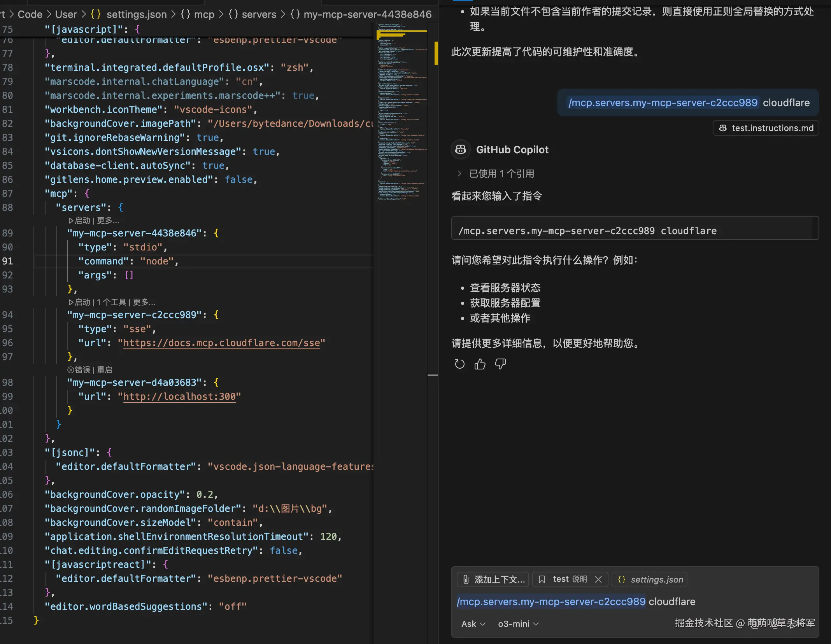Open the o3-mini model selector

tap(517, 624)
